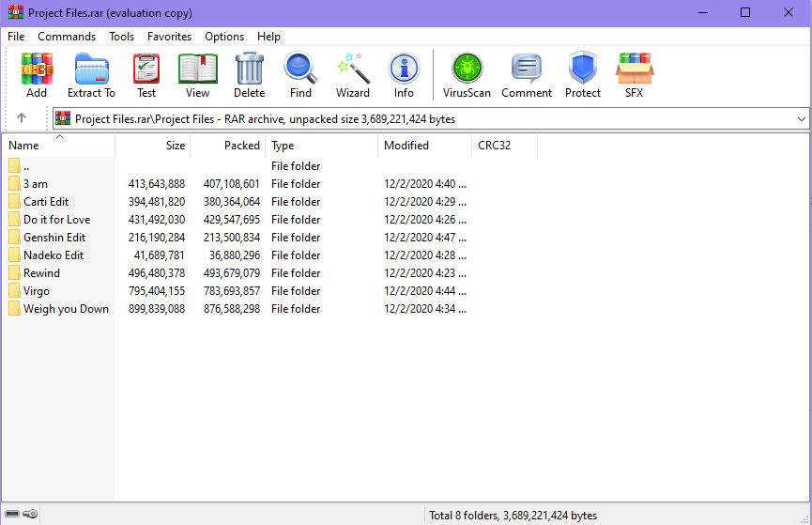Click 'File folder' type in Rewind row

click(296, 273)
